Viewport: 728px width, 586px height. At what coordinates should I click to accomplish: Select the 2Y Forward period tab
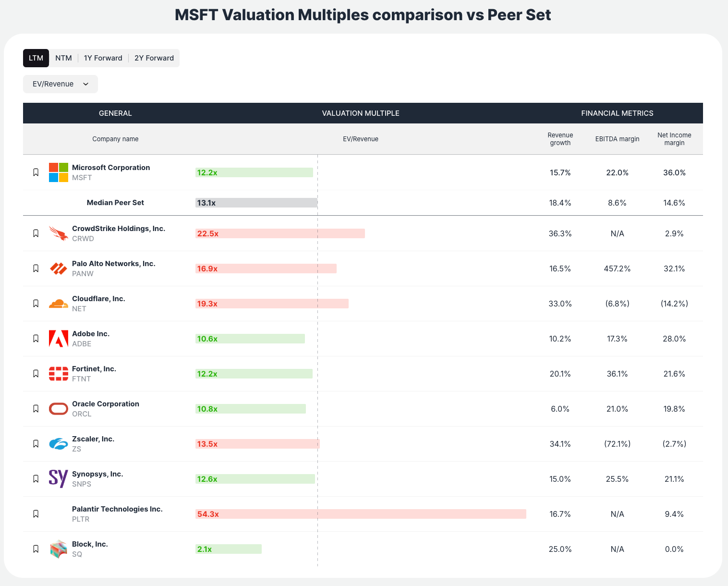(x=154, y=58)
